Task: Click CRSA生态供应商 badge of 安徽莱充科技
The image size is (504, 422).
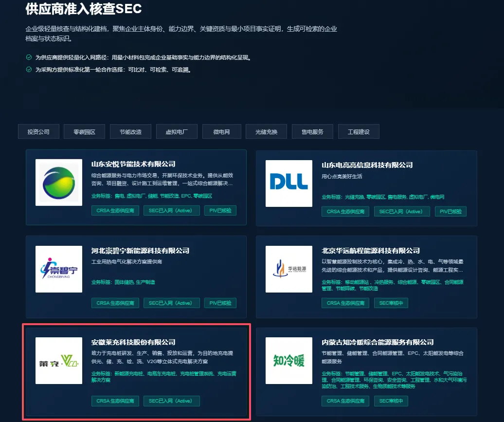Action: [115, 401]
